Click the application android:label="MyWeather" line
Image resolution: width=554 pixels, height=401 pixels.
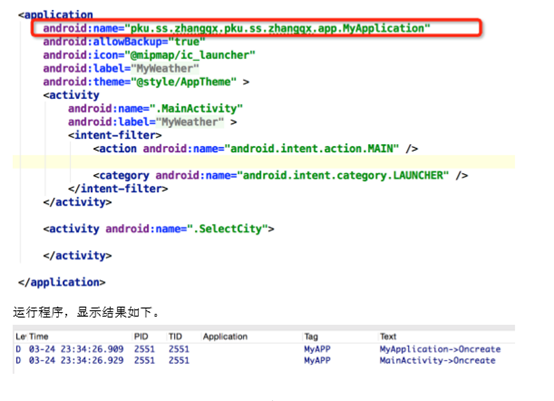point(121,68)
